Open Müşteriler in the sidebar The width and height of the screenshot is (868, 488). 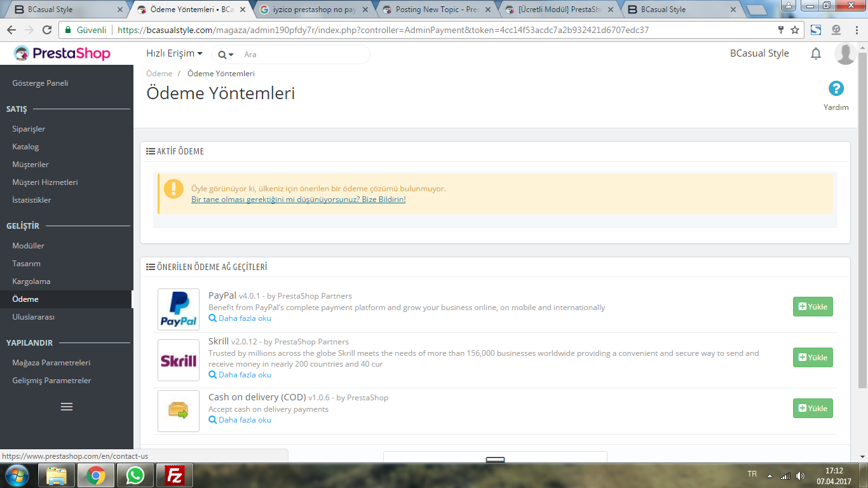31,165
